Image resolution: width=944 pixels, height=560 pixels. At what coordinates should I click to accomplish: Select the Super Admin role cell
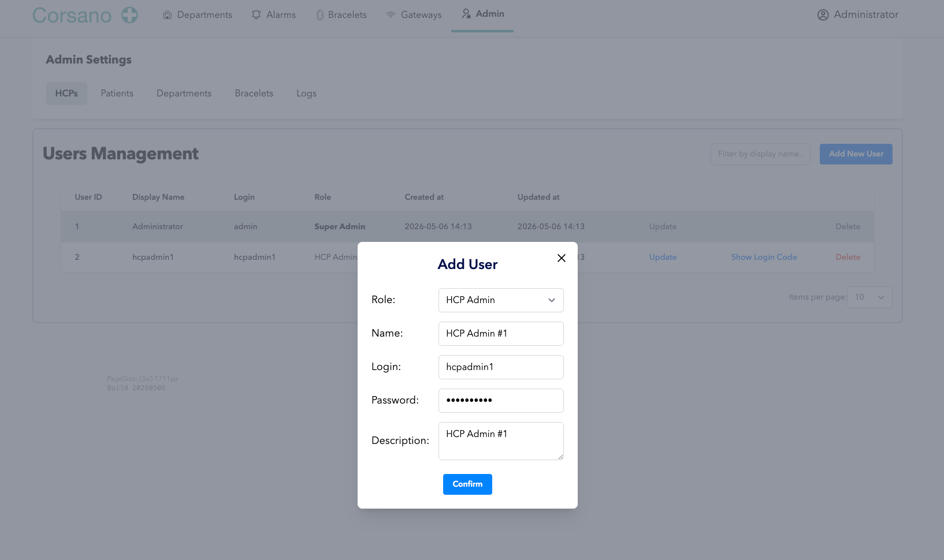(x=340, y=227)
